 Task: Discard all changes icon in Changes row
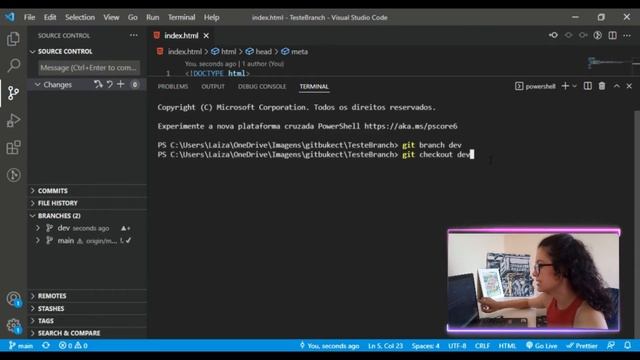[x=109, y=84]
